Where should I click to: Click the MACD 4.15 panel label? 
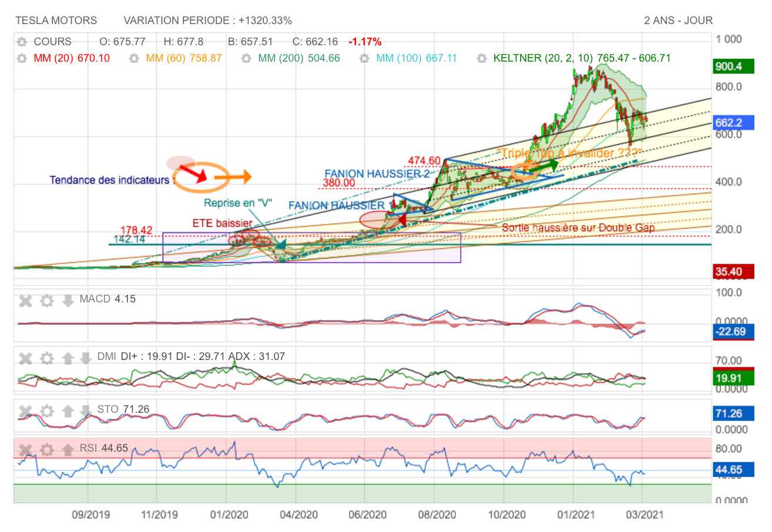click(108, 299)
